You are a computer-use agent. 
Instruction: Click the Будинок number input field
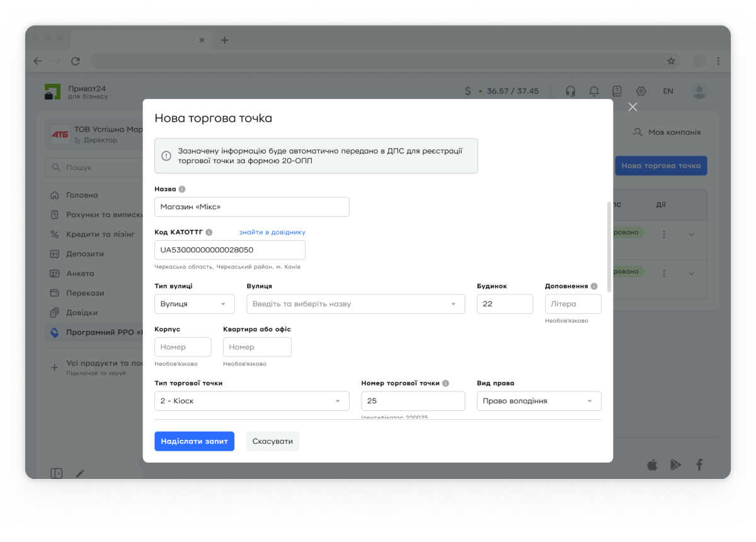[x=505, y=304]
